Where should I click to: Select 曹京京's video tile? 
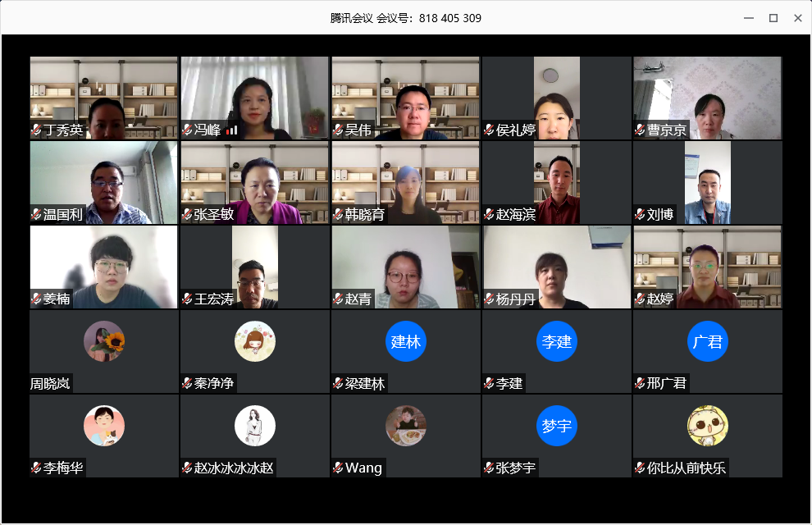707,98
